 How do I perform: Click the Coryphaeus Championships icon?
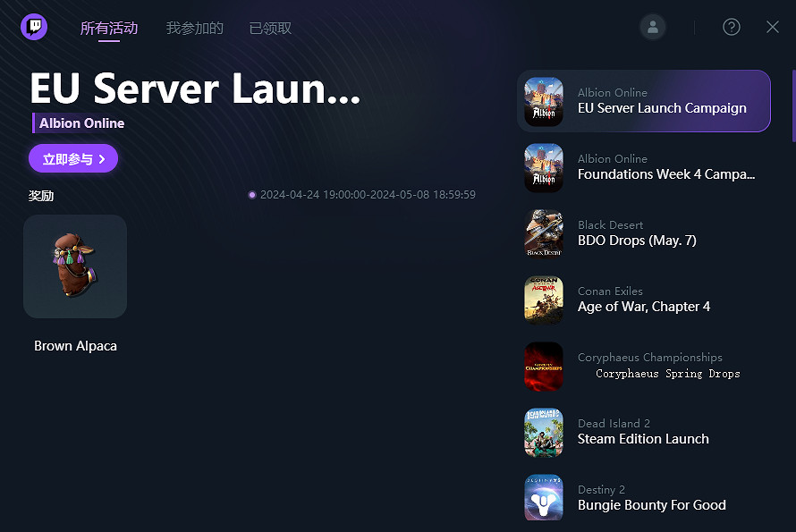coord(544,366)
